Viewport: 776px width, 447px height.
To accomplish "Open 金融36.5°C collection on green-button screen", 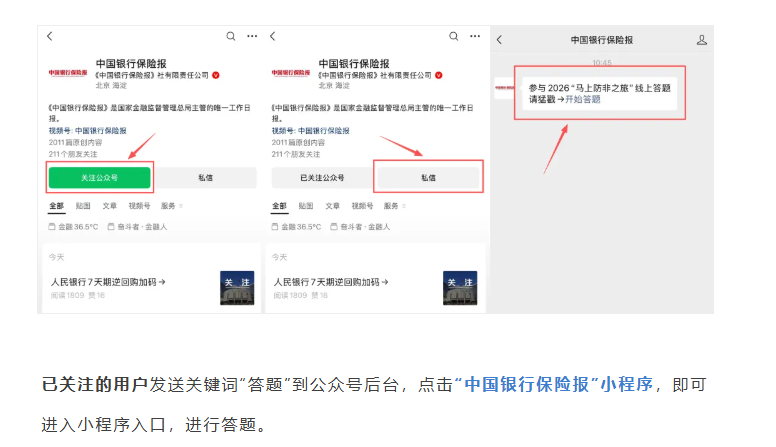I will [x=73, y=227].
